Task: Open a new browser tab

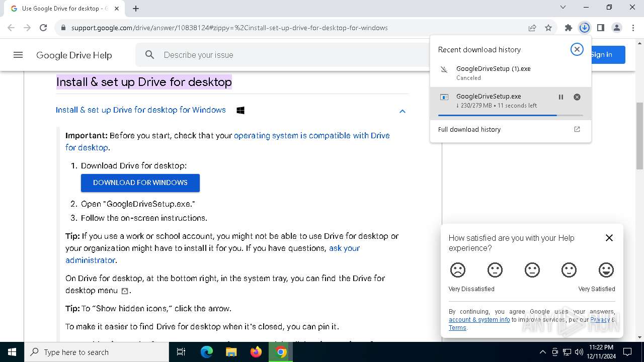Action: [x=136, y=8]
